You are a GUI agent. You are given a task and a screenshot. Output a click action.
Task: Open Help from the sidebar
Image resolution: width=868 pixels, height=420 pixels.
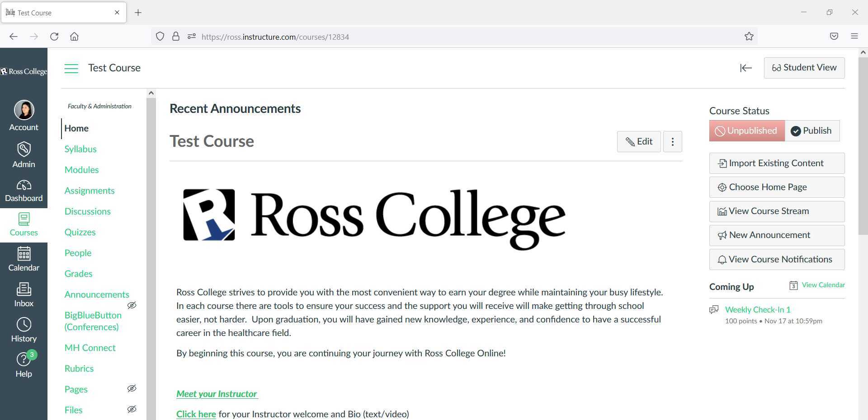click(x=24, y=364)
